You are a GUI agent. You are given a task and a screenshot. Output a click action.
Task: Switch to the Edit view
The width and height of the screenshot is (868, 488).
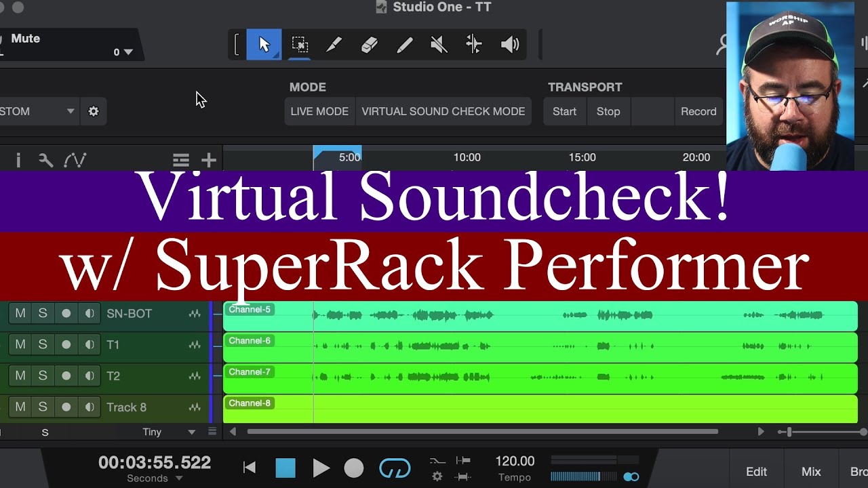756,472
